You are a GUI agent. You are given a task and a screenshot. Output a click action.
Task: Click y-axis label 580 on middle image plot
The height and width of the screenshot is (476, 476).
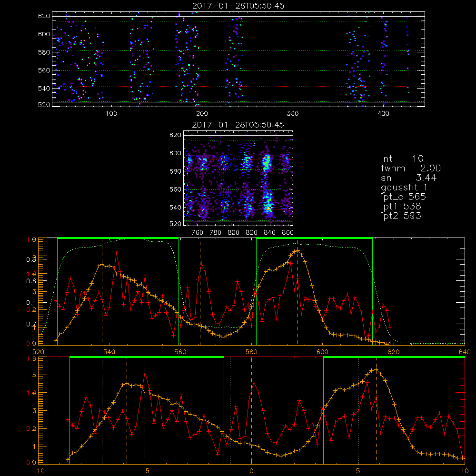(x=176, y=171)
